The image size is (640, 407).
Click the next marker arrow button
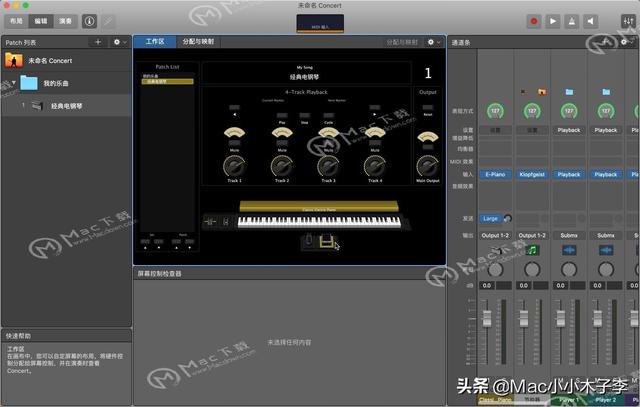click(375, 108)
